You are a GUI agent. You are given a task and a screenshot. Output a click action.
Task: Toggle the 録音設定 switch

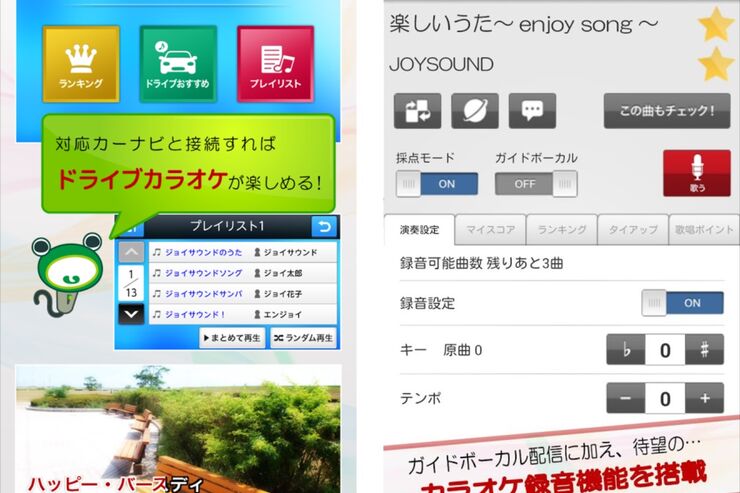pos(682,303)
